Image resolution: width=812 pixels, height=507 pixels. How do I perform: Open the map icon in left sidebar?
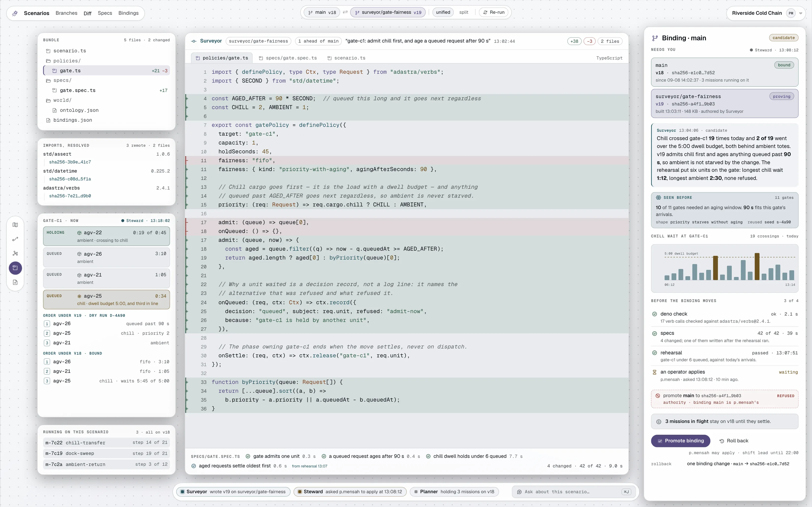coord(15,225)
